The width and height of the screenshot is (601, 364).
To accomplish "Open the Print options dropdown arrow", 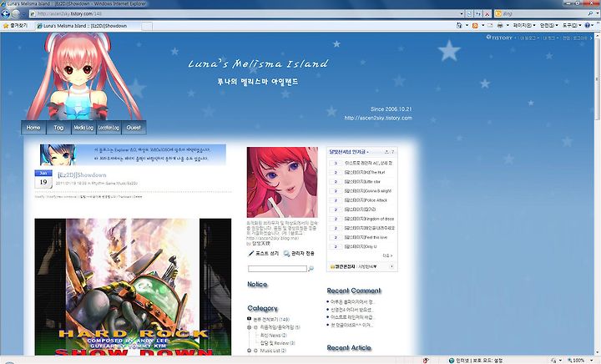I will click(508, 26).
